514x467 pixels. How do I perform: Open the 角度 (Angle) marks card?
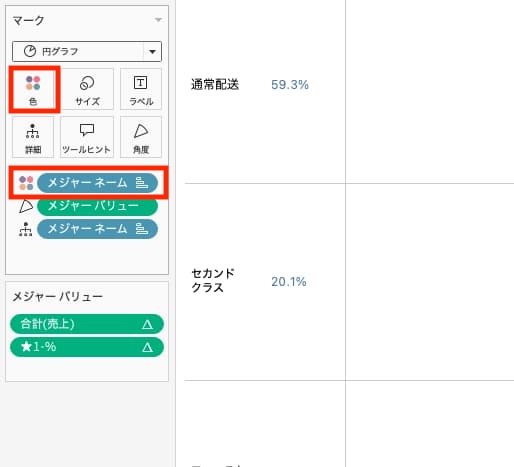pos(141,137)
